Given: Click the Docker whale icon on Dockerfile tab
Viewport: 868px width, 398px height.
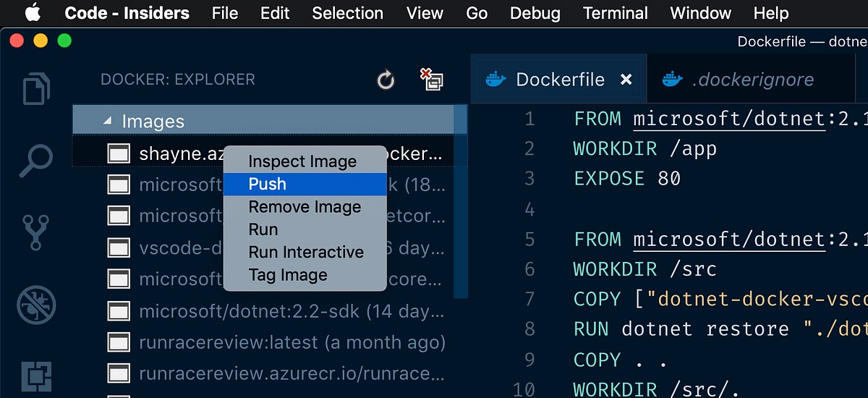Looking at the screenshot, I should pyautogui.click(x=495, y=80).
